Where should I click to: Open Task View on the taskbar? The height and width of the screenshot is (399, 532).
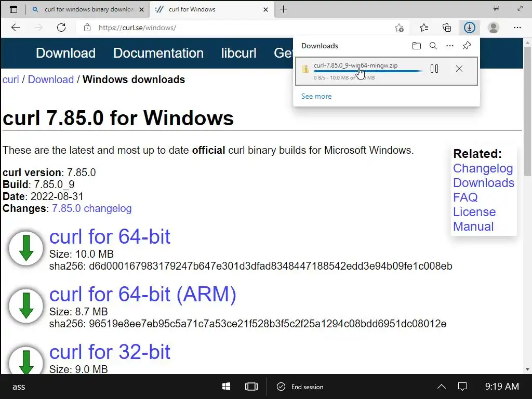251,387
